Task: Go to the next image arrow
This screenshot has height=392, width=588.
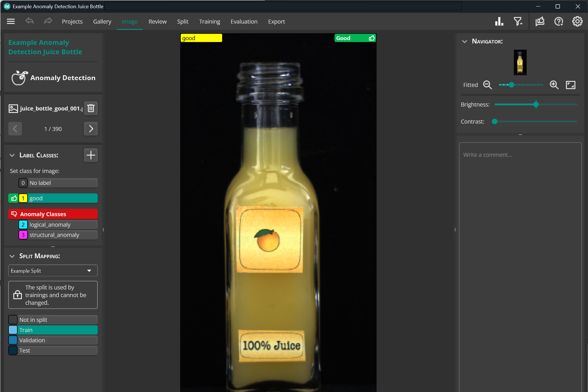Action: (91, 129)
